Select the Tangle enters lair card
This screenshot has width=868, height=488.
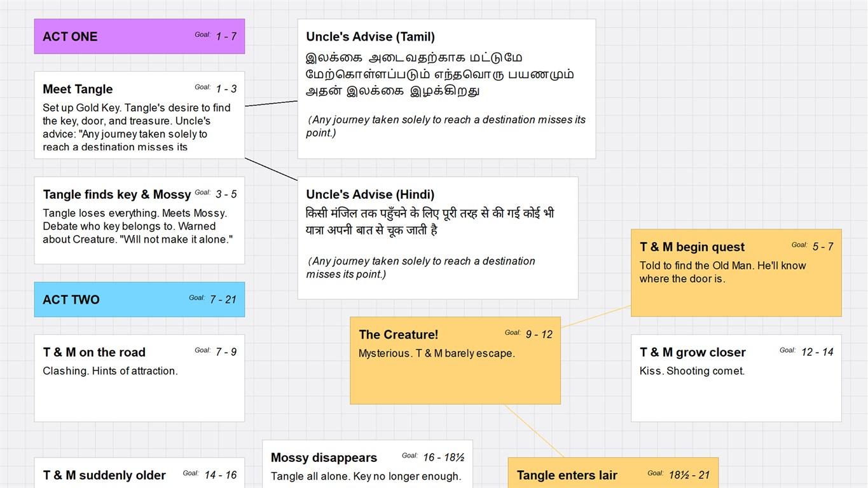[567, 475]
